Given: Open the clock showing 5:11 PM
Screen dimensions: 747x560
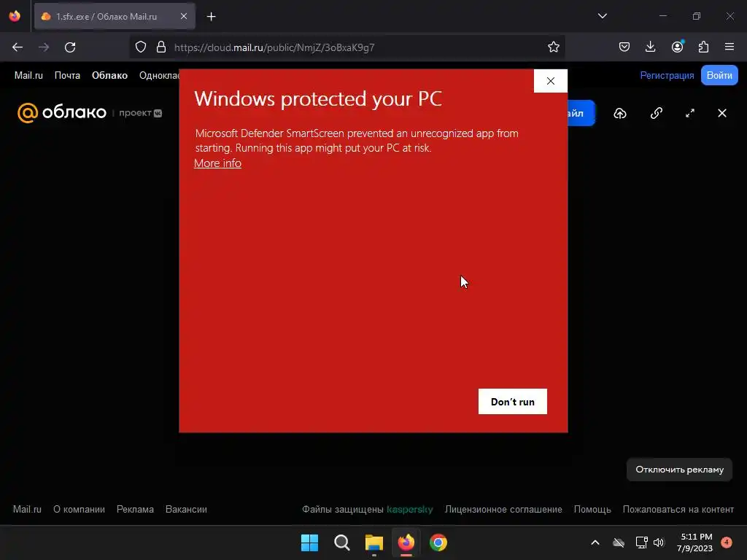Looking at the screenshot, I should tap(694, 542).
